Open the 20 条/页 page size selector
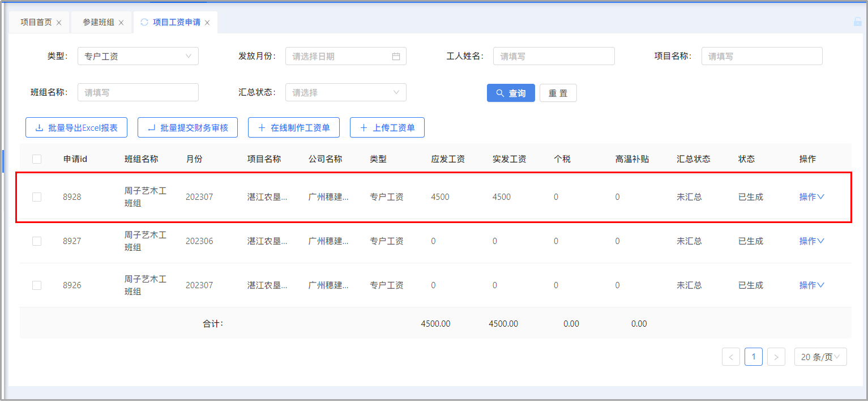Screen dimensions: 868x402 820,357
